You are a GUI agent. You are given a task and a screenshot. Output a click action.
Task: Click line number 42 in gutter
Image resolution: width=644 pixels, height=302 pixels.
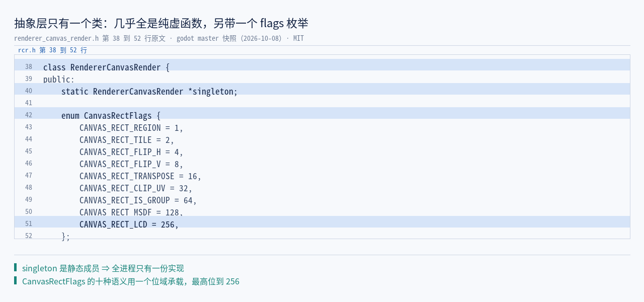pyautogui.click(x=29, y=115)
